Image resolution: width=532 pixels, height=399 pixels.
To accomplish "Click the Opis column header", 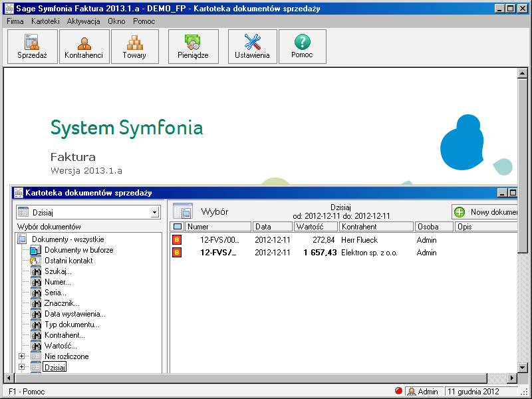I will (x=486, y=227).
